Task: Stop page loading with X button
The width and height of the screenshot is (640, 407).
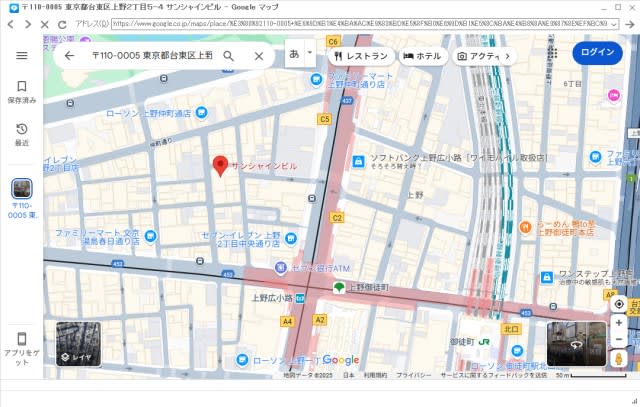Action: tap(44, 24)
